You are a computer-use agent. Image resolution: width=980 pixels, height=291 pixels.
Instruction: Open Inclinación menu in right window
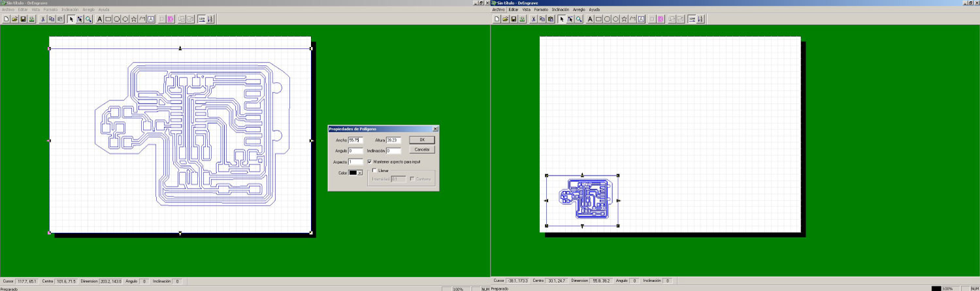pyautogui.click(x=561, y=10)
